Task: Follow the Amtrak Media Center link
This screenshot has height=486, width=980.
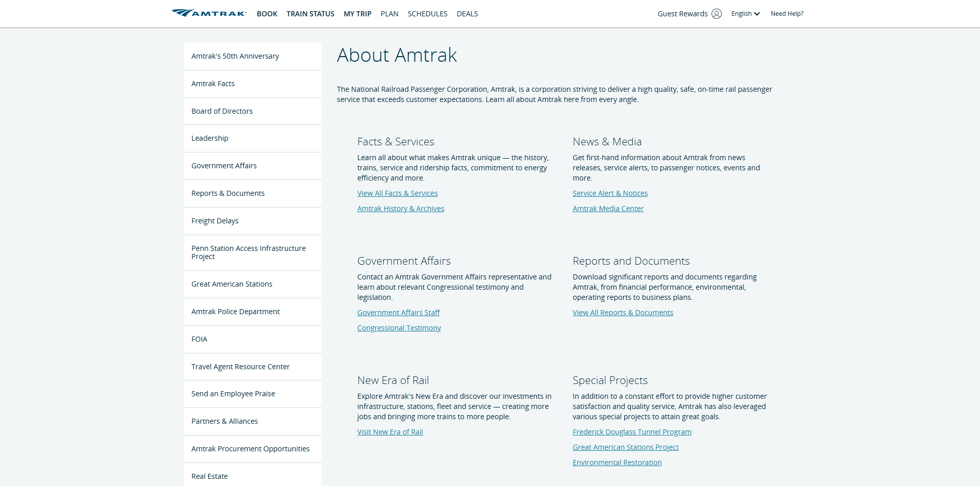Action: pyautogui.click(x=608, y=209)
